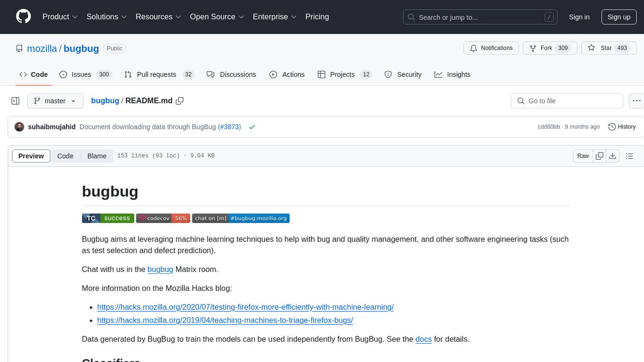
Task: Expand the Open Source menu
Action: coord(217,17)
